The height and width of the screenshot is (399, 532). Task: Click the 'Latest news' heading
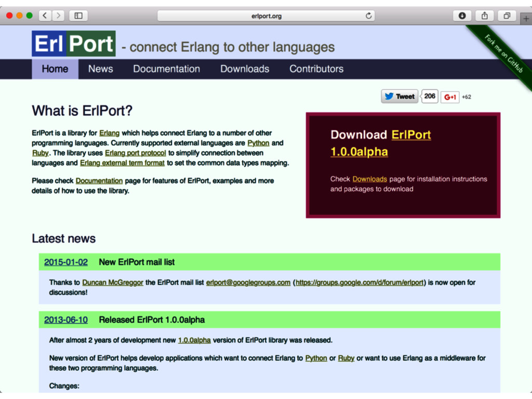pyautogui.click(x=64, y=238)
